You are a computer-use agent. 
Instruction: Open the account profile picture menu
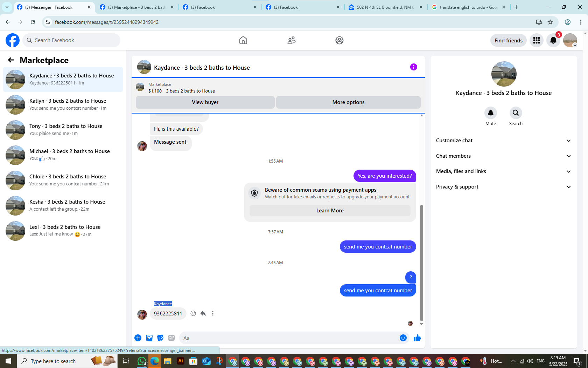(x=570, y=40)
